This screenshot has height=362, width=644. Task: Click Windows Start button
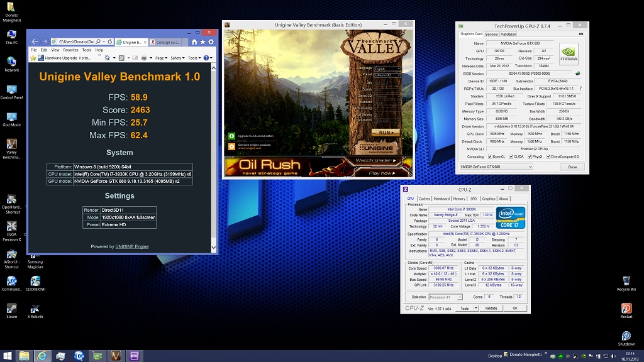click(x=8, y=356)
